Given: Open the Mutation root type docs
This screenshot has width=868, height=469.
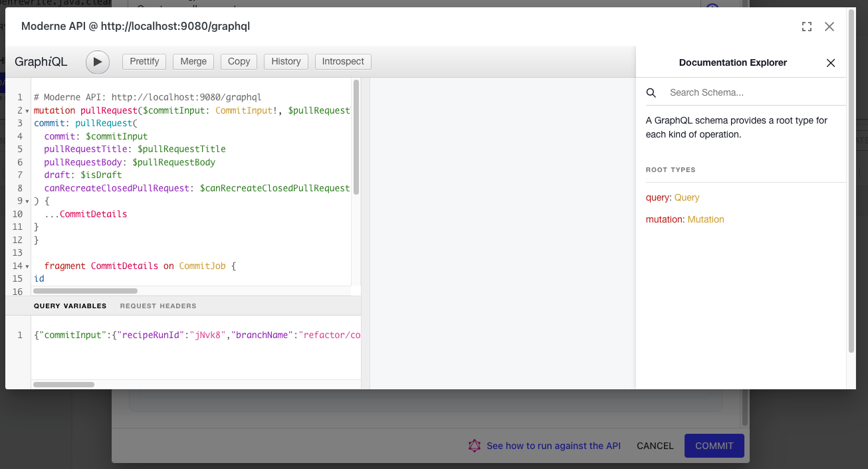Looking at the screenshot, I should (x=706, y=220).
